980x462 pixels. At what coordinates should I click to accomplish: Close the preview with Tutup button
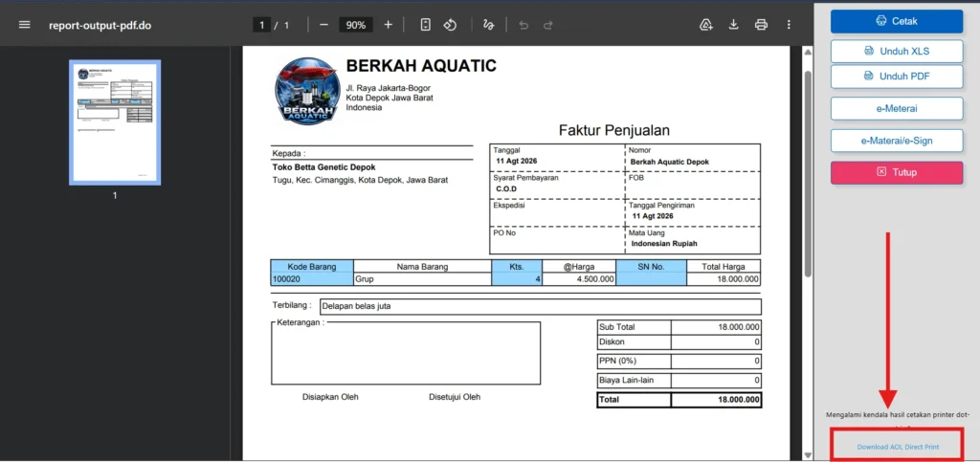tap(896, 172)
